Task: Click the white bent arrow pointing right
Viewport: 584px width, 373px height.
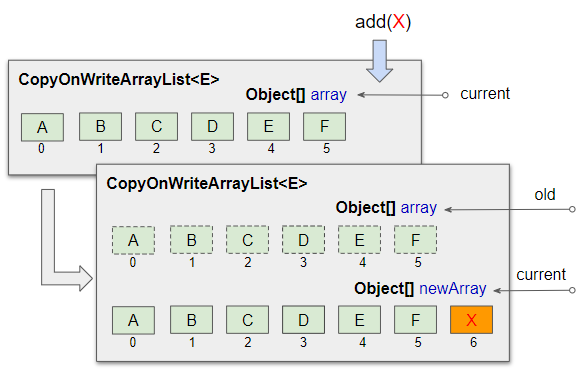Action: pyautogui.click(x=66, y=240)
